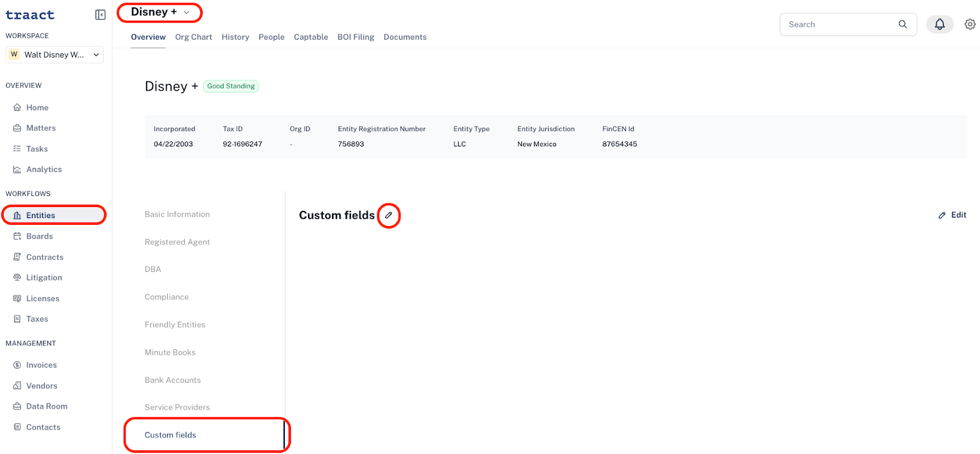This screenshot has height=454, width=980.
Task: Open the Litigation workflow
Action: tap(44, 278)
